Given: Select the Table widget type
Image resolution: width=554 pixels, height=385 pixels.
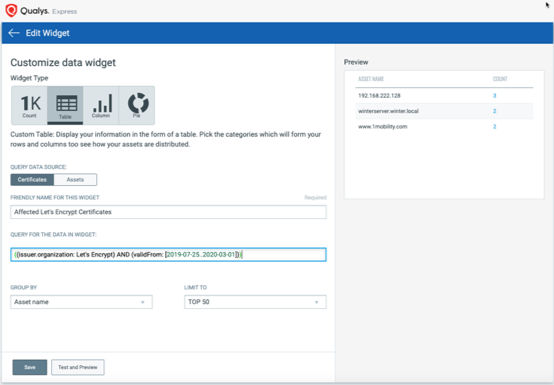Looking at the screenshot, I should 65,105.
